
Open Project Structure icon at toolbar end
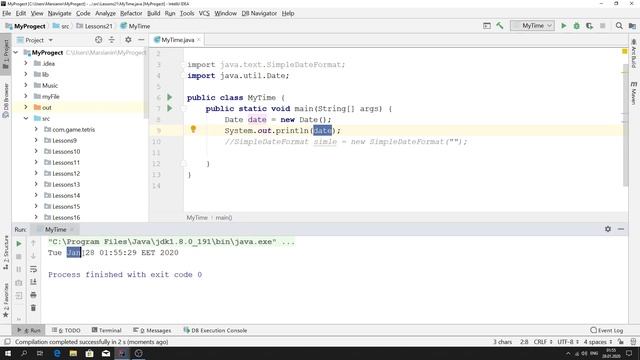click(632, 26)
